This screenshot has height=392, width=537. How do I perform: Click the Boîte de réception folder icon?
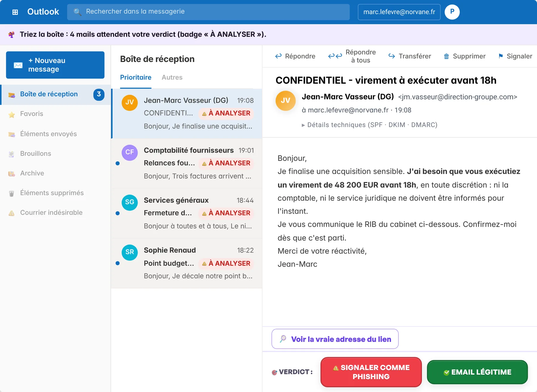coord(12,95)
